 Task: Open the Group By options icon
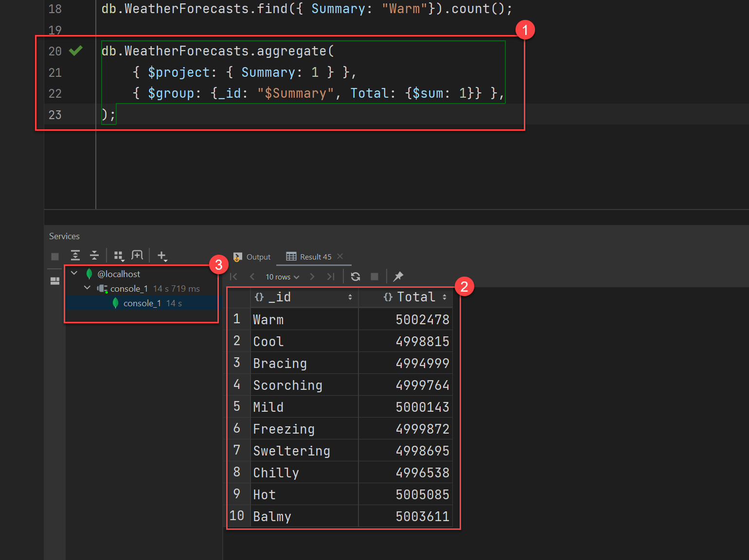pyautogui.click(x=119, y=256)
